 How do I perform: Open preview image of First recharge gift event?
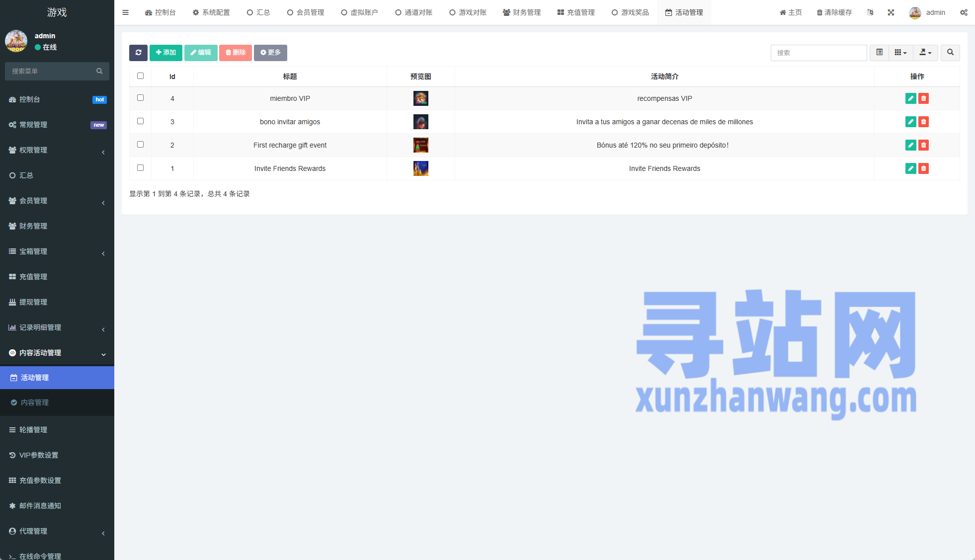click(x=420, y=145)
